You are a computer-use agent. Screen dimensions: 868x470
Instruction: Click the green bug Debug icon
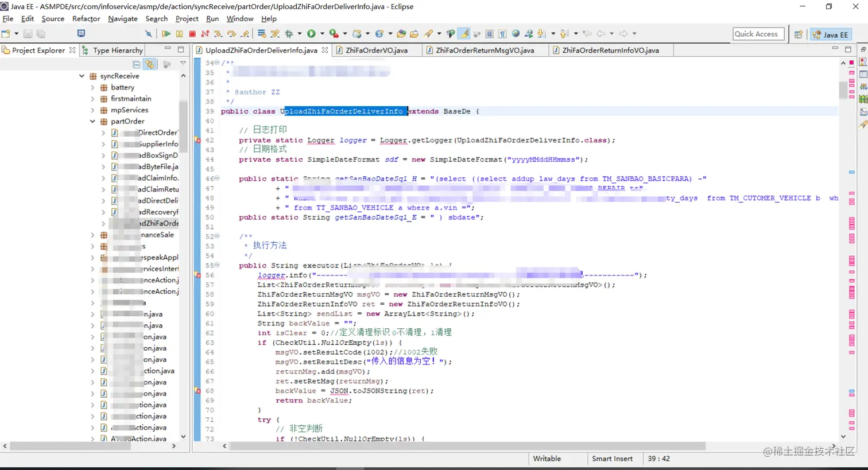(289, 34)
